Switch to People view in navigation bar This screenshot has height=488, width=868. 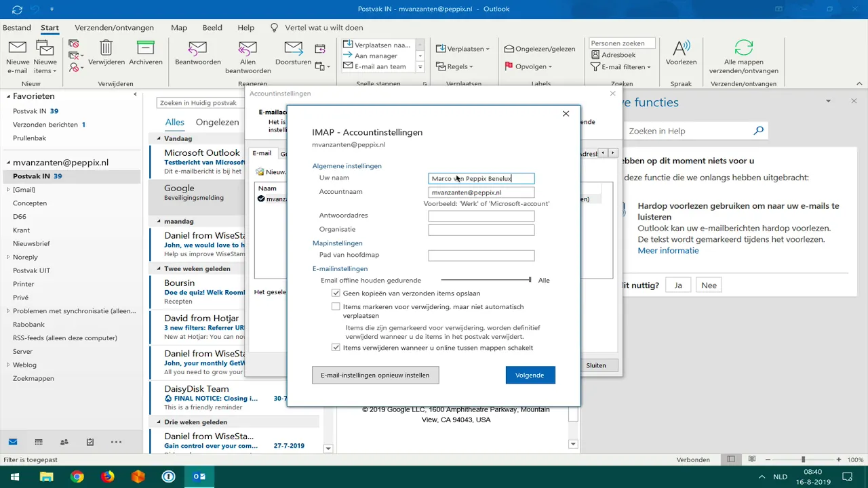tap(64, 442)
